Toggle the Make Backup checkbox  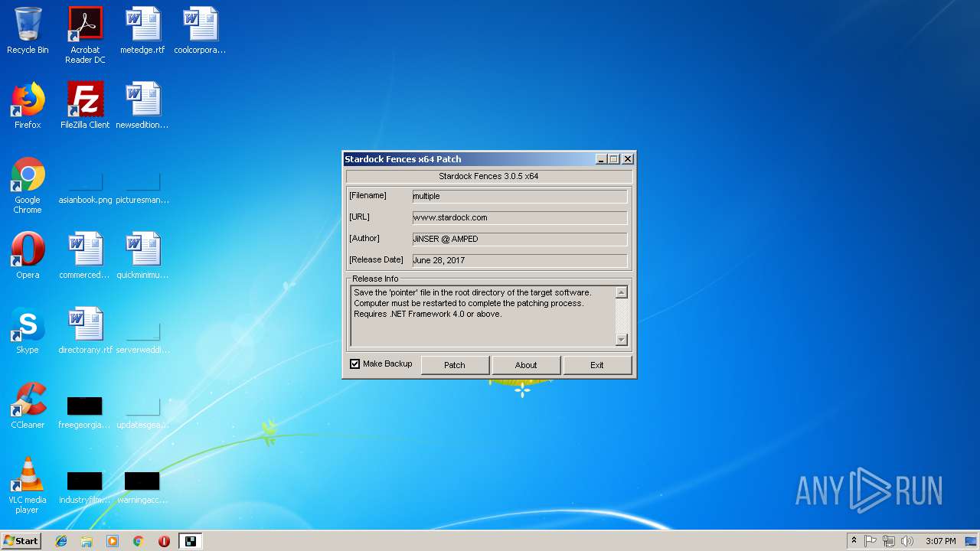click(354, 364)
